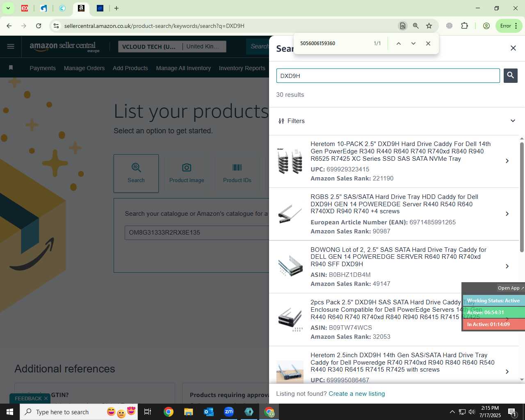Open Task View on taskbar
The width and height of the screenshot is (525, 420).
pyautogui.click(x=148, y=412)
